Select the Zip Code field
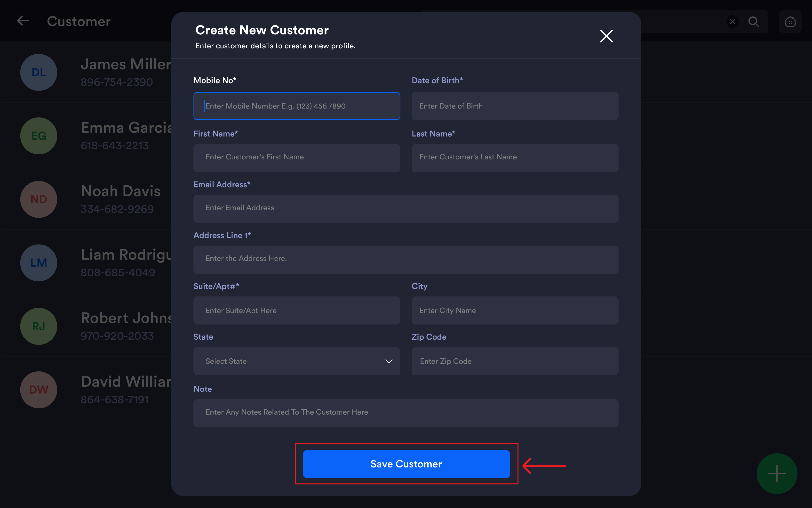This screenshot has height=508, width=812. [515, 361]
